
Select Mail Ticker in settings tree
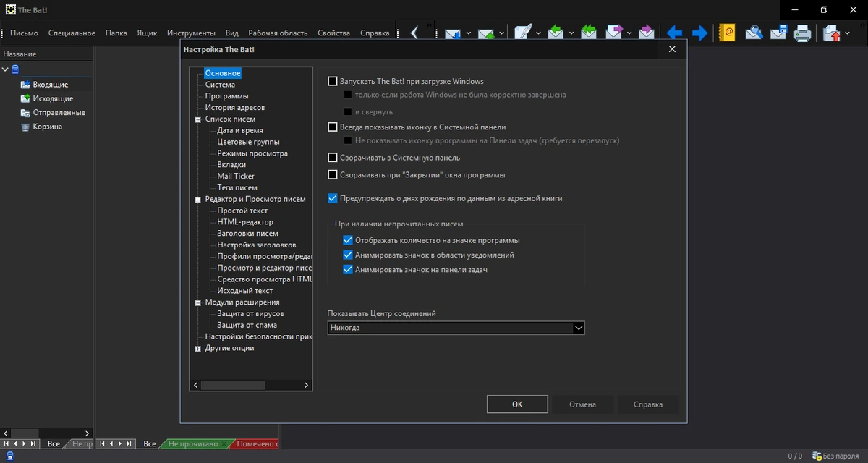point(236,177)
